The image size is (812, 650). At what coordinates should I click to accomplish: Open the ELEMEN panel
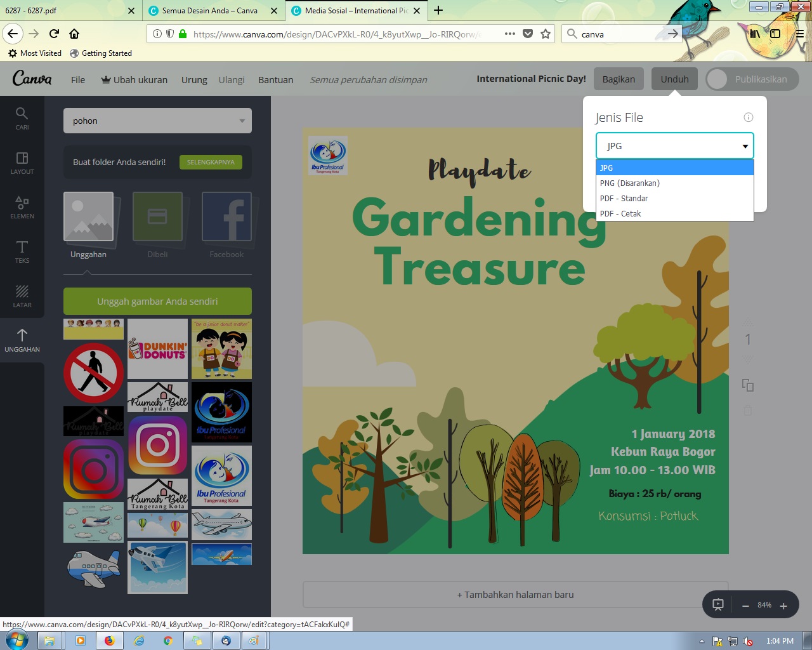pyautogui.click(x=22, y=207)
